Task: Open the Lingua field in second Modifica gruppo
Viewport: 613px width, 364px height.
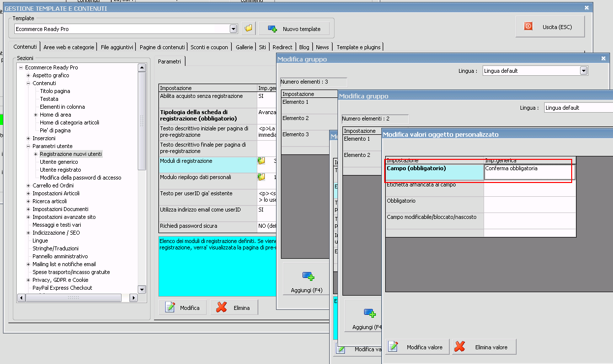Action: coord(579,108)
